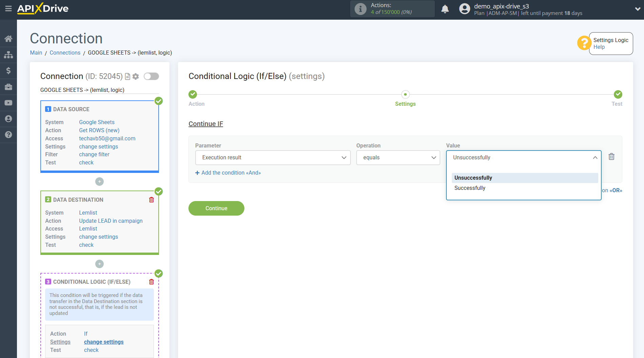Go to the Settings step marker
This screenshot has width=644, height=358.
click(x=405, y=94)
